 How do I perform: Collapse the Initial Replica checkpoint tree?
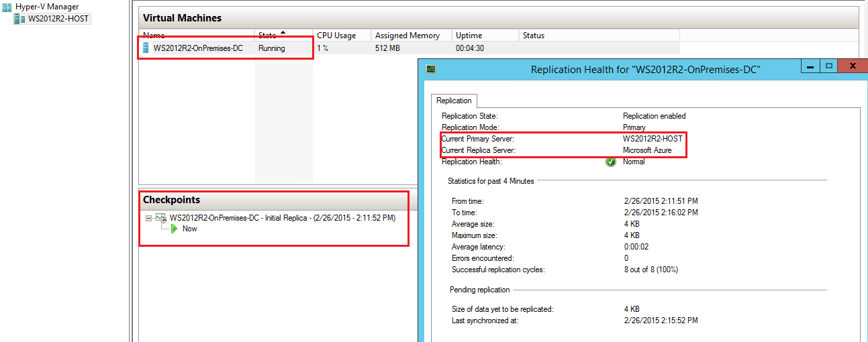coord(148,218)
